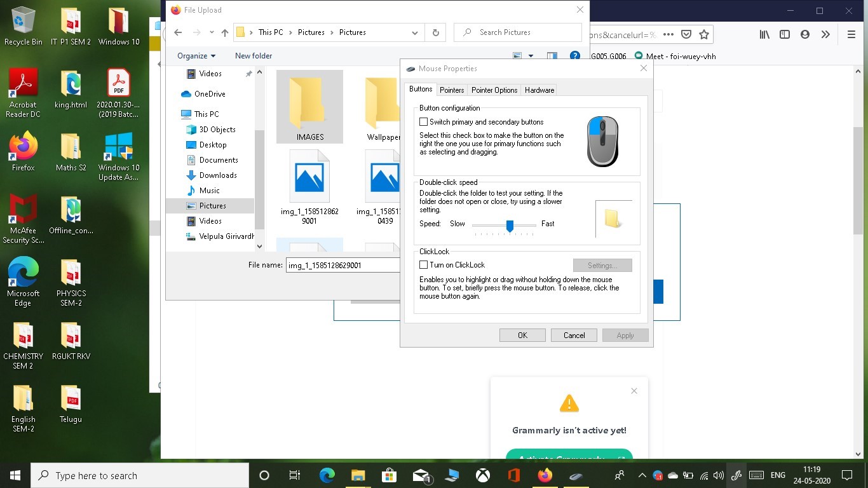Click the Type here to search box

[140, 475]
